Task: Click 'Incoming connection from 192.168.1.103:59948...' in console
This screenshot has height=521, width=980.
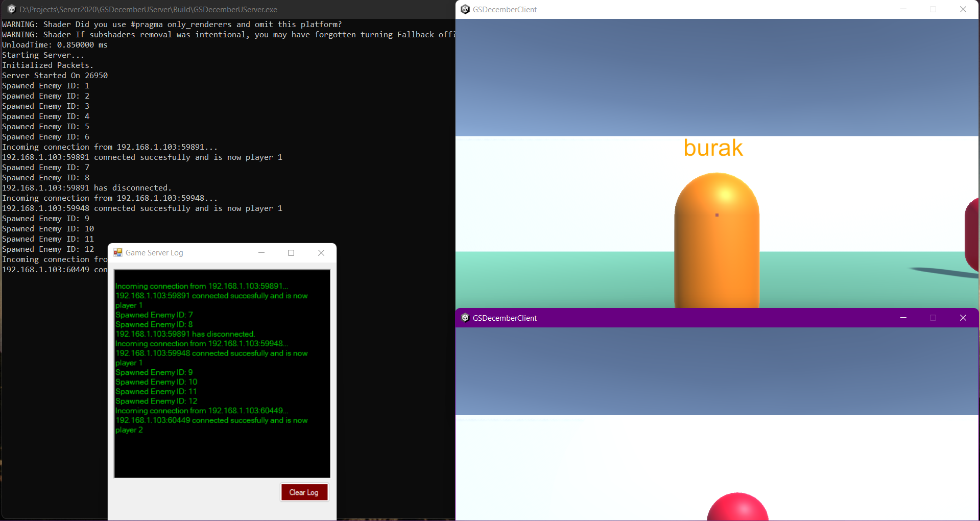Action: [x=110, y=198]
